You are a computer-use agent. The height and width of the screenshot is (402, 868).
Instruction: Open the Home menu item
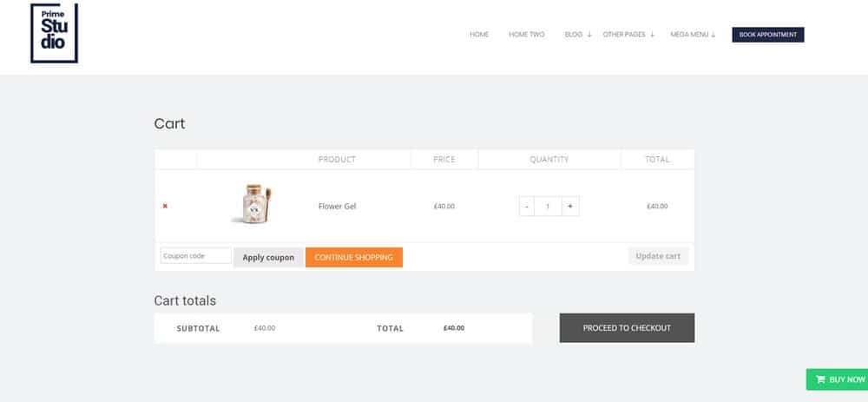pos(479,35)
